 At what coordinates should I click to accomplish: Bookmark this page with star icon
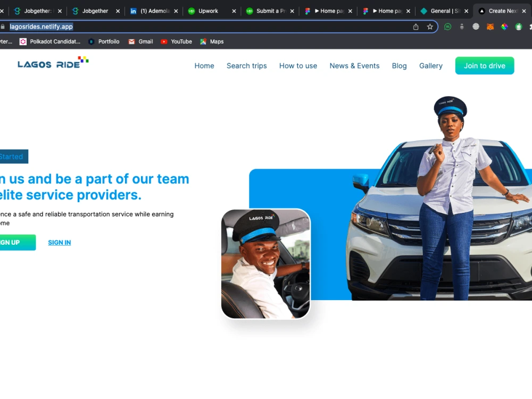pyautogui.click(x=430, y=27)
